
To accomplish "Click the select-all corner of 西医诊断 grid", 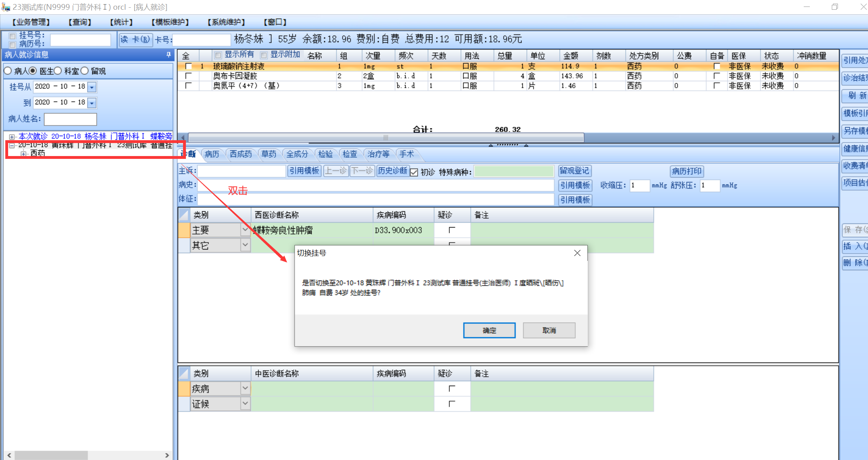I will tap(184, 215).
